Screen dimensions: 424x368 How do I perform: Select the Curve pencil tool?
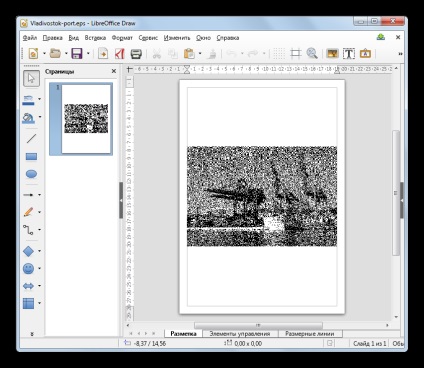28,212
